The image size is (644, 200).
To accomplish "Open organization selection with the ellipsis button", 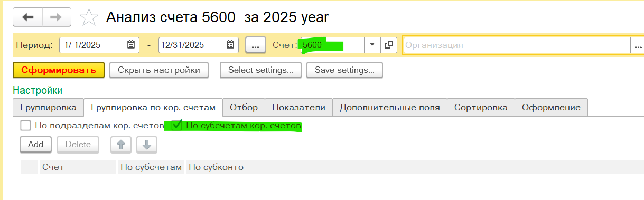I will (x=637, y=45).
